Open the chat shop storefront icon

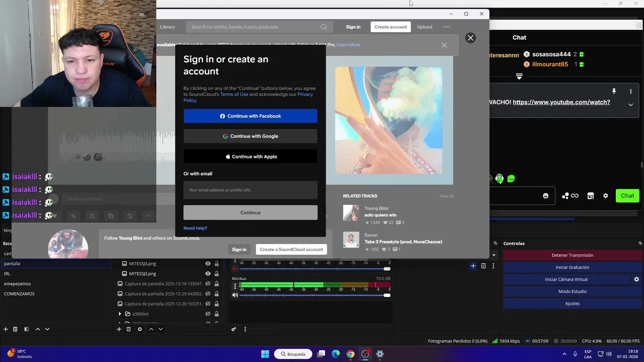point(591,196)
